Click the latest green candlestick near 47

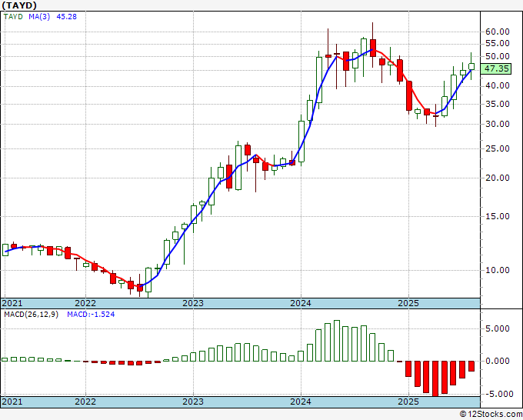coord(471,66)
